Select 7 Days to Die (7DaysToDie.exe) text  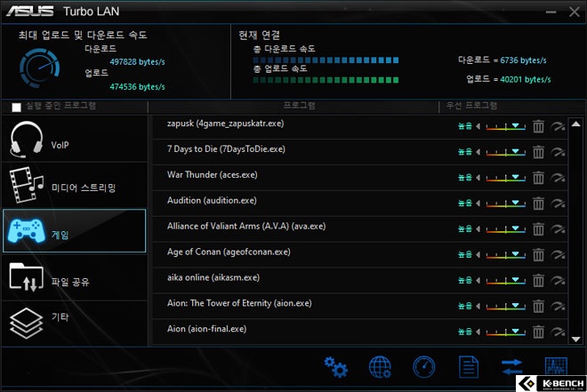pos(226,149)
